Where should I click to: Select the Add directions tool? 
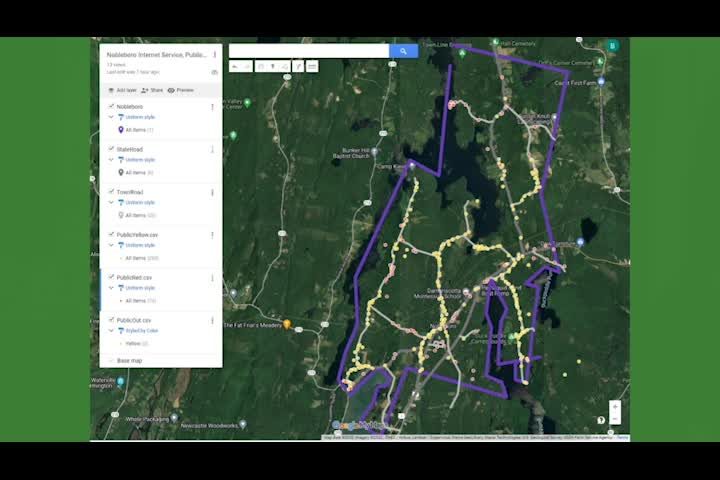298,67
